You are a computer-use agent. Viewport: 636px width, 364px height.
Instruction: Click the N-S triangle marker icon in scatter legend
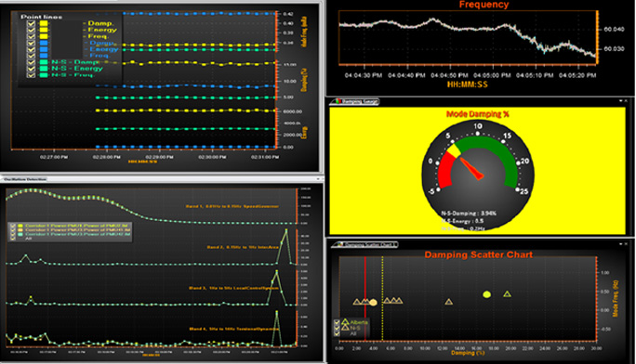pos(345,328)
